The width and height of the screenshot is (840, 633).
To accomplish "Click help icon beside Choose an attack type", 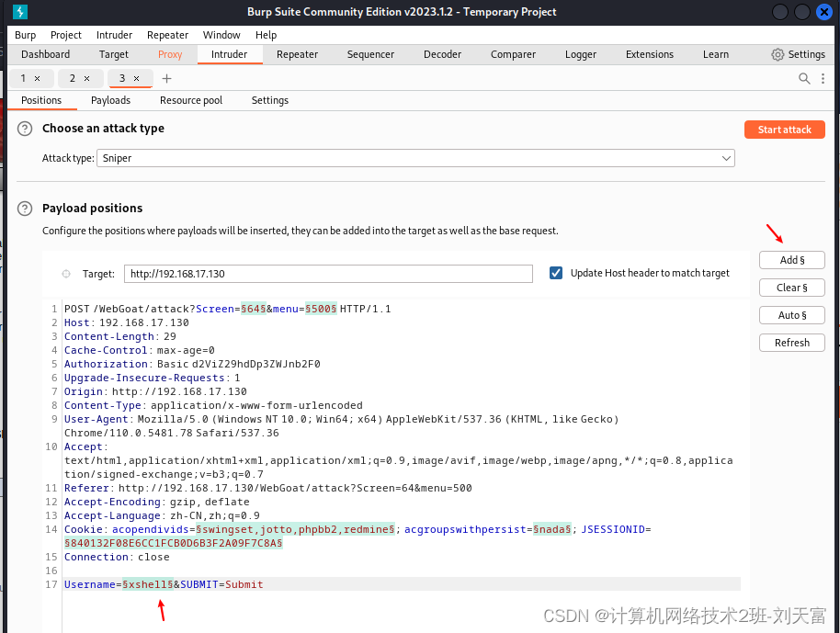I will (25, 129).
